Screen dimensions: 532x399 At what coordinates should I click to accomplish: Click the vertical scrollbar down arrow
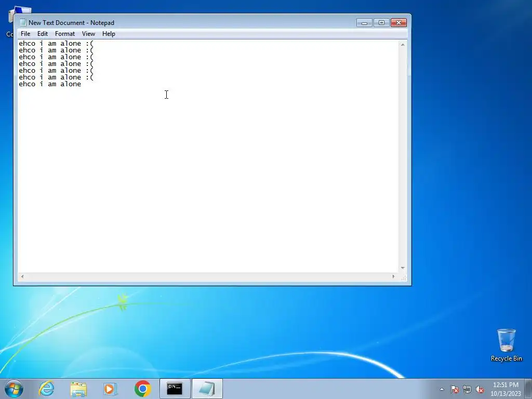(403, 268)
